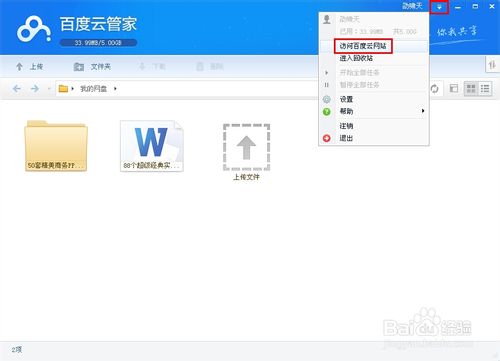Maximize the 百度云管家 window
The width and height of the screenshot is (500, 361).
point(475,6)
